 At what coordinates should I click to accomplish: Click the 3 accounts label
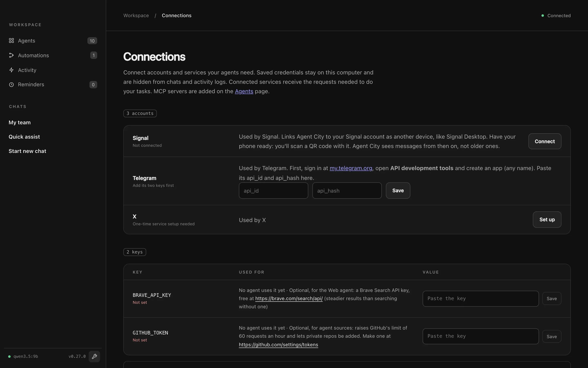140,113
